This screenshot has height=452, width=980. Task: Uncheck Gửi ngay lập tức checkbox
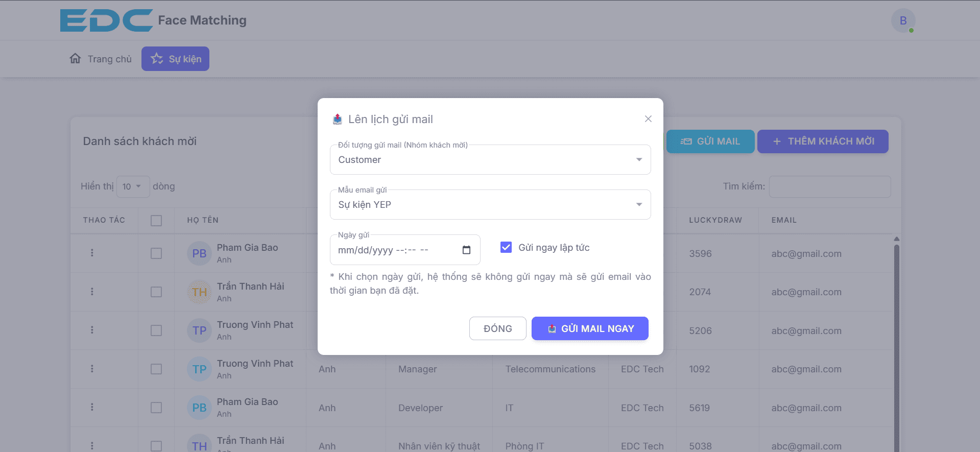tap(506, 247)
